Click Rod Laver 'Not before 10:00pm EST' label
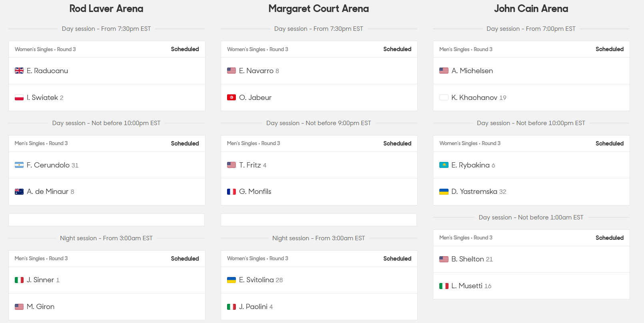Viewport: 644px width, 323px height. (106, 123)
